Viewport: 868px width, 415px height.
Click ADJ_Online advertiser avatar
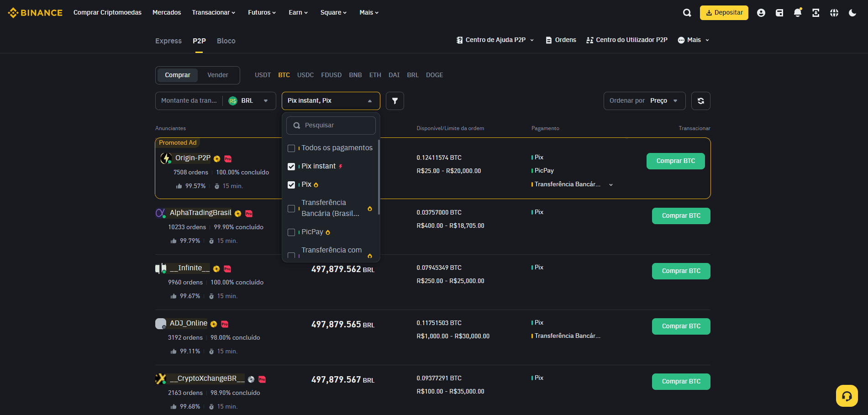[x=161, y=324]
